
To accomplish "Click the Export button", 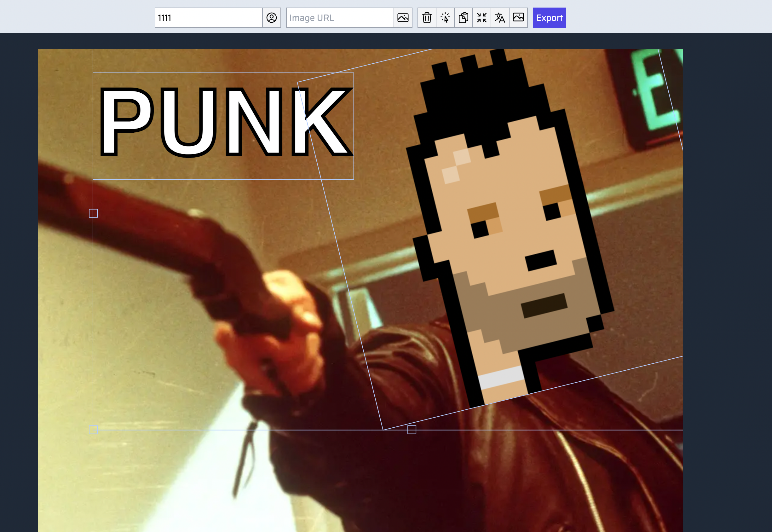I will (549, 18).
